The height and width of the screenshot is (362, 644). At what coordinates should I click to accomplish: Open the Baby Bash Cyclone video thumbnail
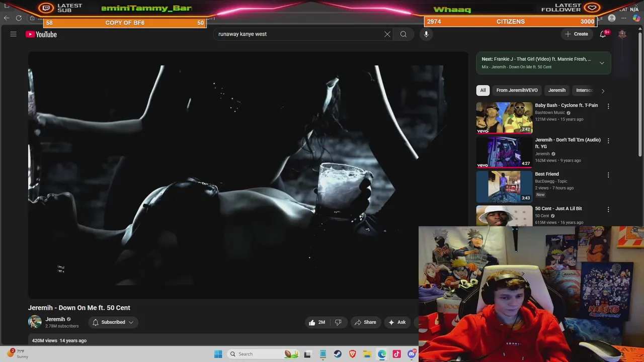pos(504,118)
